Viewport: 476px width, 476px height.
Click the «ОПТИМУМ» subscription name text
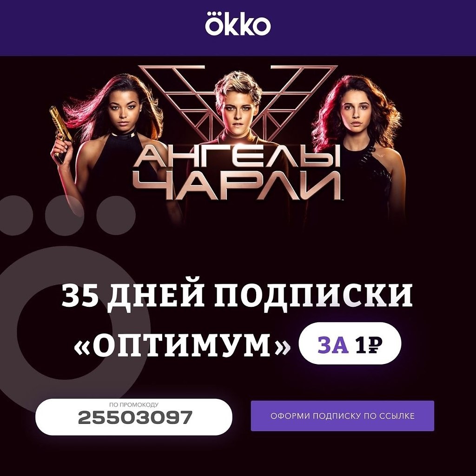[x=182, y=345]
